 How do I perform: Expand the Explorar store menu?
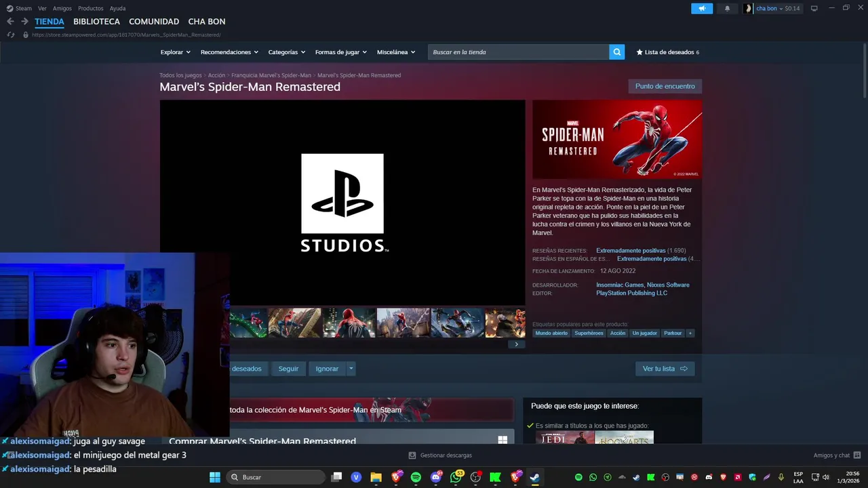[175, 52]
